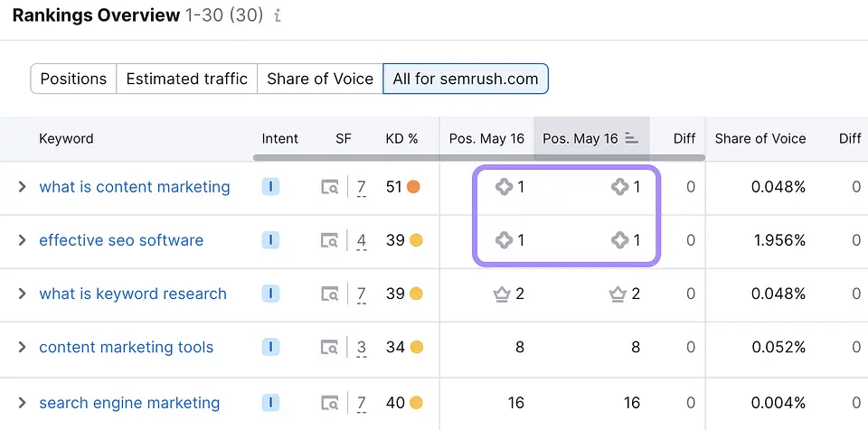Expand the 'effective seo software' row
Viewport: 868px width, 430px height.
click(22, 240)
